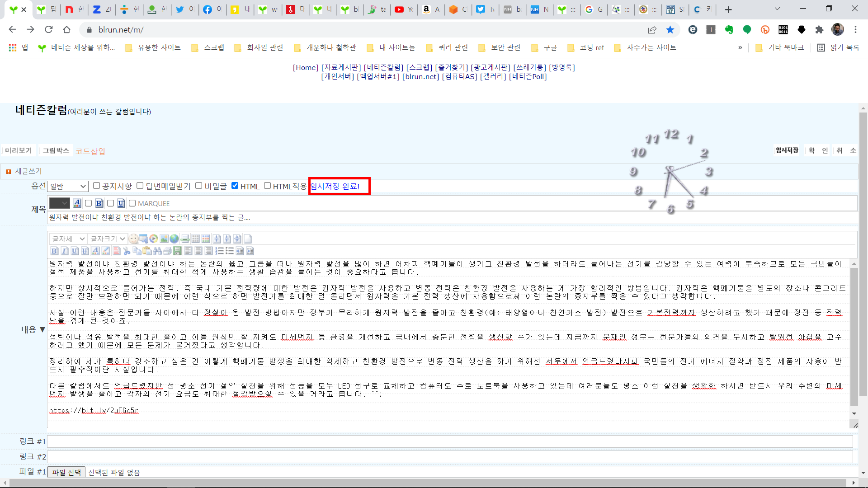
Task: Center align text in the editor
Action: [198, 251]
